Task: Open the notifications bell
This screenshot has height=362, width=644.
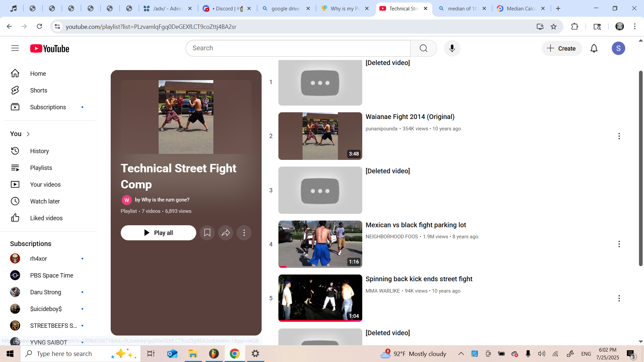Action: [x=594, y=48]
